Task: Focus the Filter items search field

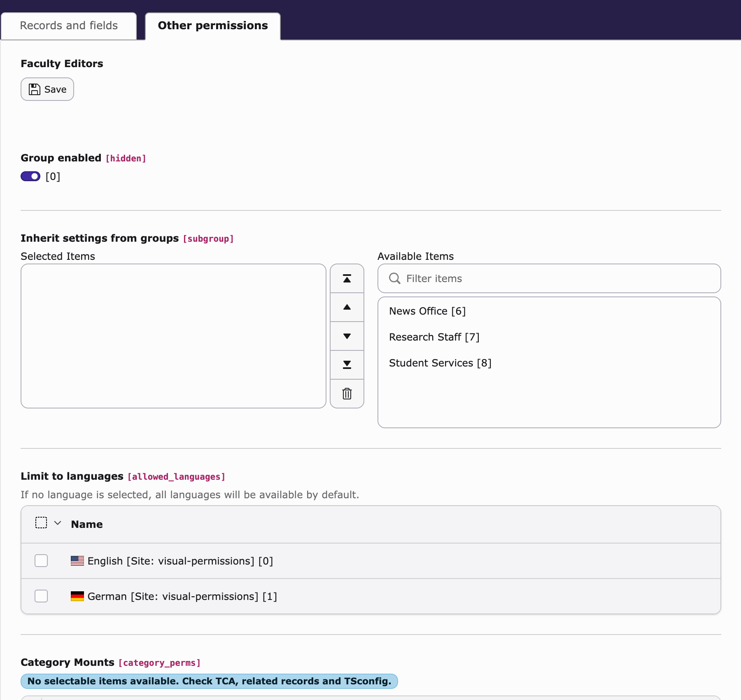Action: pos(549,279)
